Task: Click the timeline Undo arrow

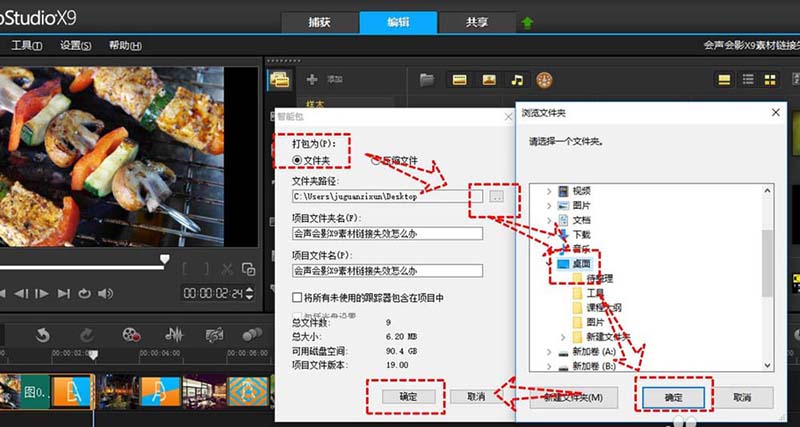Action: tap(43, 335)
